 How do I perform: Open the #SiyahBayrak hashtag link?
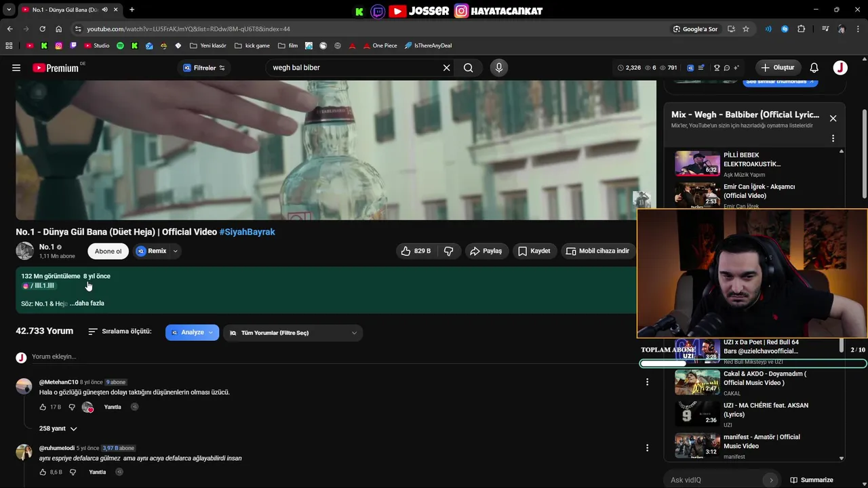pos(247,232)
